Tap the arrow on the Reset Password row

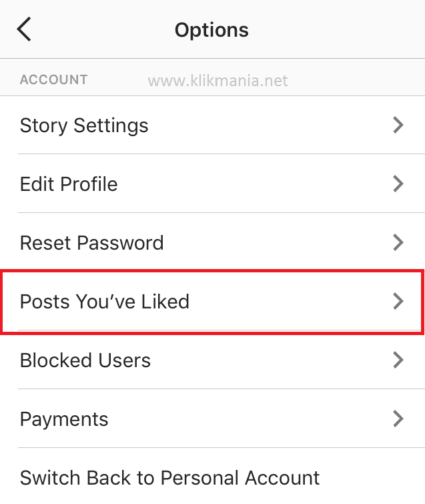pyautogui.click(x=398, y=242)
